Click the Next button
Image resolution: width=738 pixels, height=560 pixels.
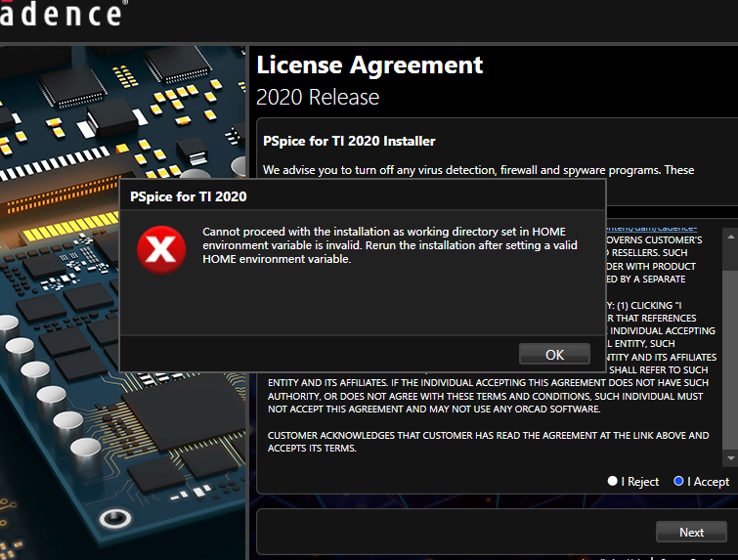pos(691,532)
